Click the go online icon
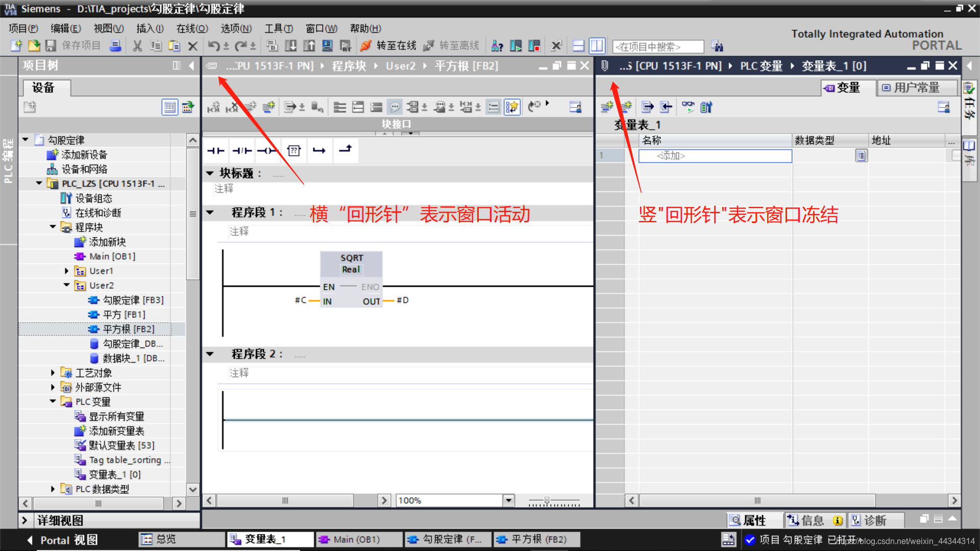Image resolution: width=980 pixels, height=551 pixels. (365, 46)
